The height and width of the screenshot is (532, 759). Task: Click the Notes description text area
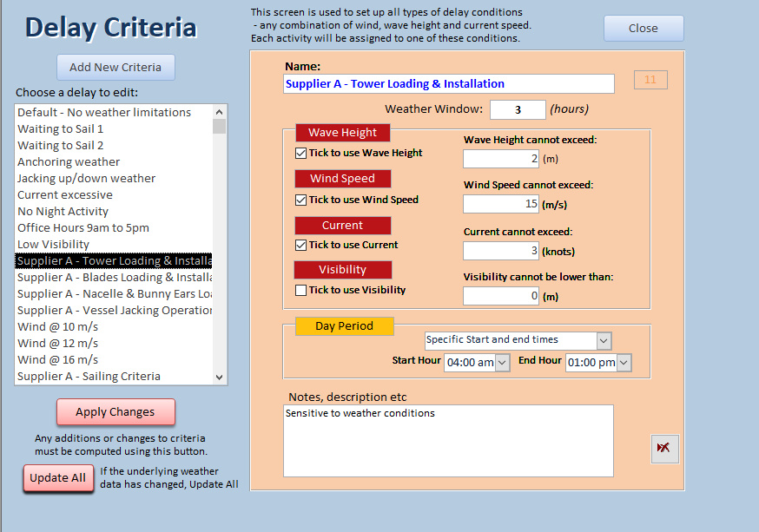pos(448,441)
